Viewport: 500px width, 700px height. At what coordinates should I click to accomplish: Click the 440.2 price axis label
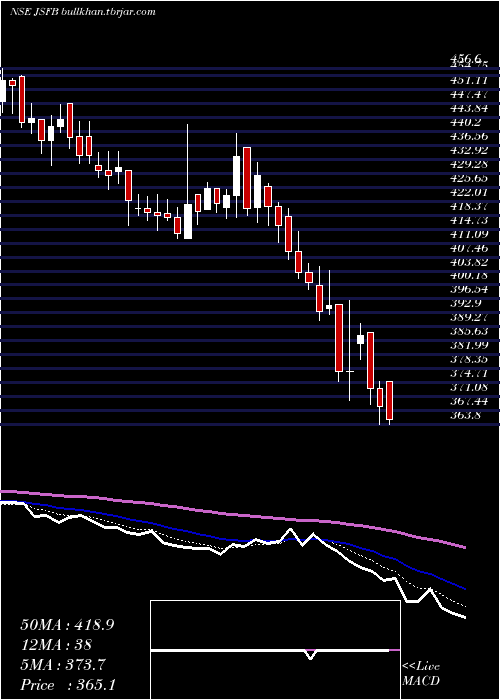(x=465, y=122)
